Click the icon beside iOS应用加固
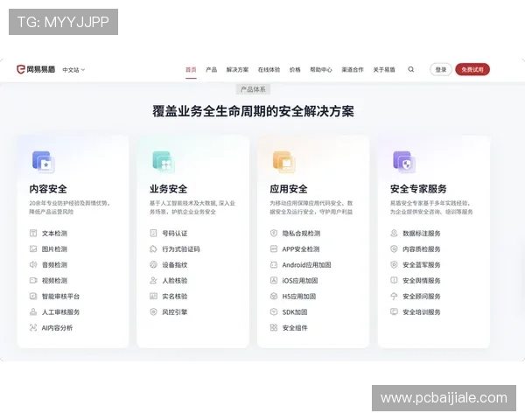The image size is (525, 420). tap(274, 280)
